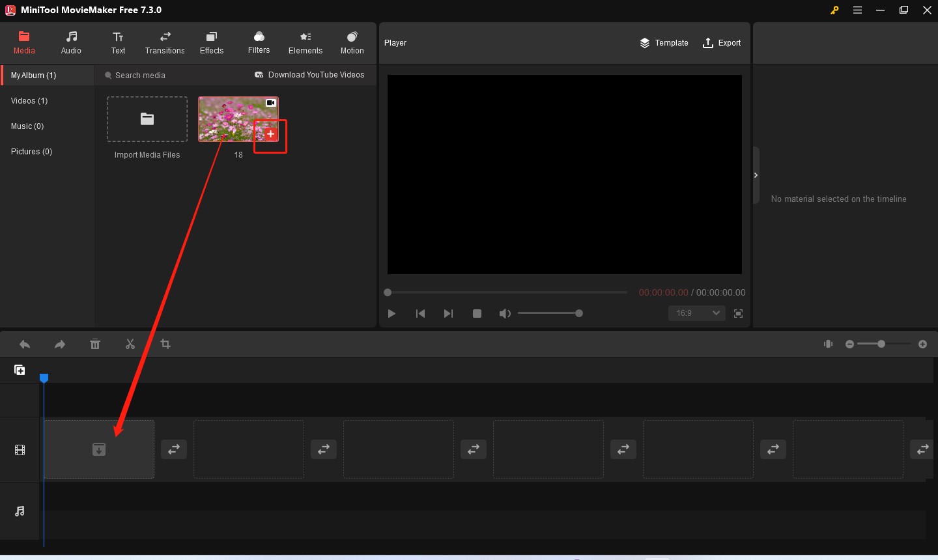
Task: Go to previous frame
Action: [420, 314]
